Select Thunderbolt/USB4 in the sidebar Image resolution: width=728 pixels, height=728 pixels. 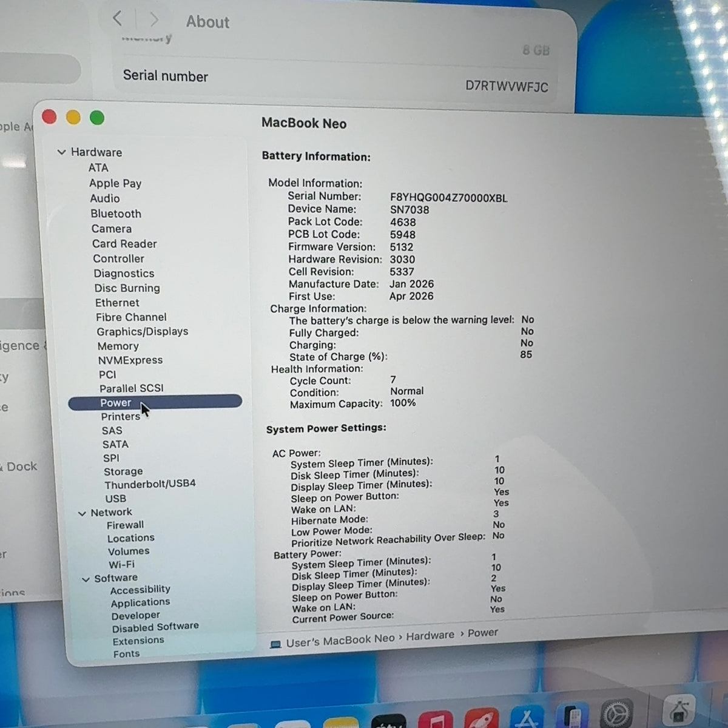click(150, 485)
